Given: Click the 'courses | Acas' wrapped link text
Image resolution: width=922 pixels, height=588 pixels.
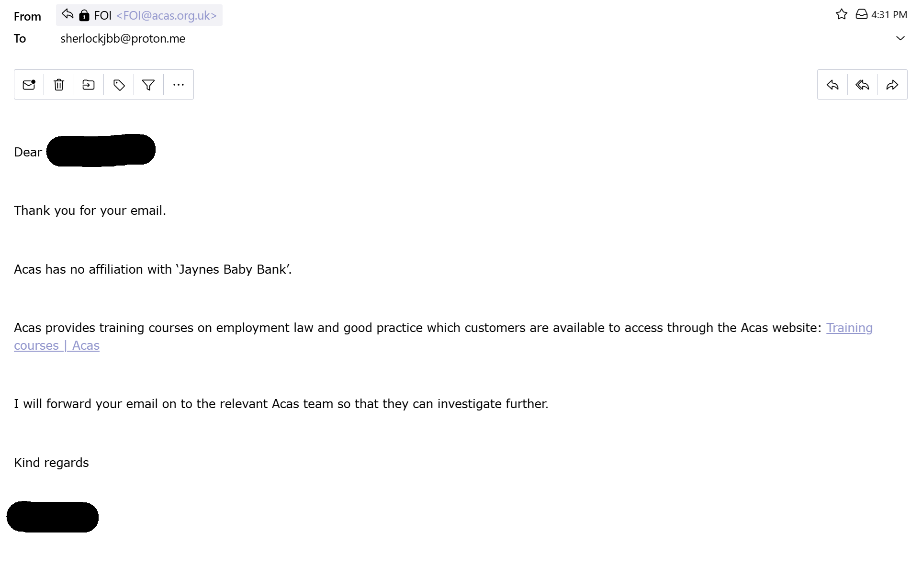Looking at the screenshot, I should click(x=56, y=345).
